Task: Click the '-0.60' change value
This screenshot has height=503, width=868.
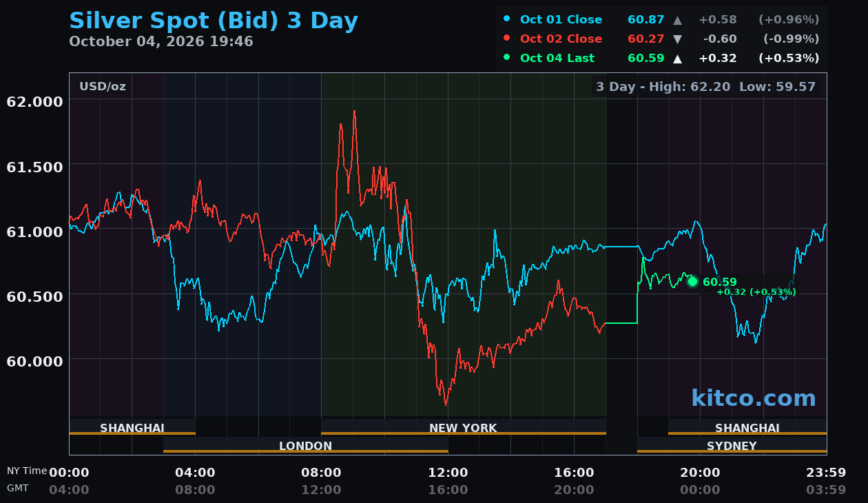Action: 720,39
